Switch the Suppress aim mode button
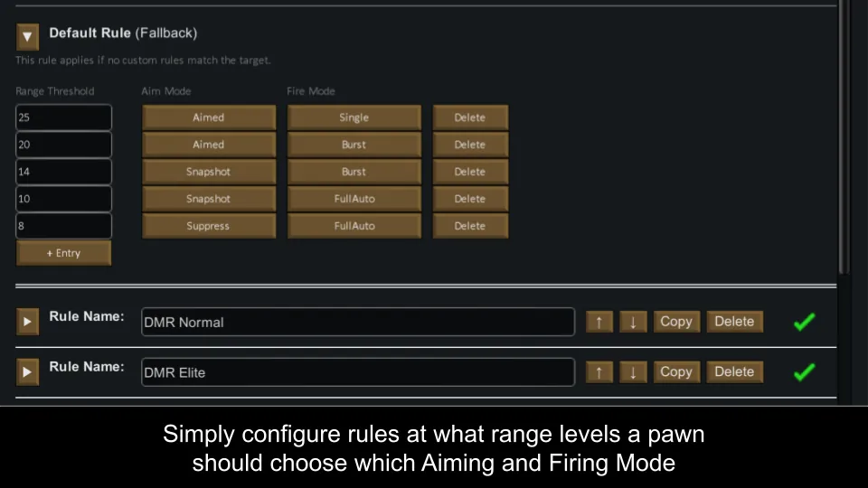This screenshot has height=488, width=868. pos(208,226)
